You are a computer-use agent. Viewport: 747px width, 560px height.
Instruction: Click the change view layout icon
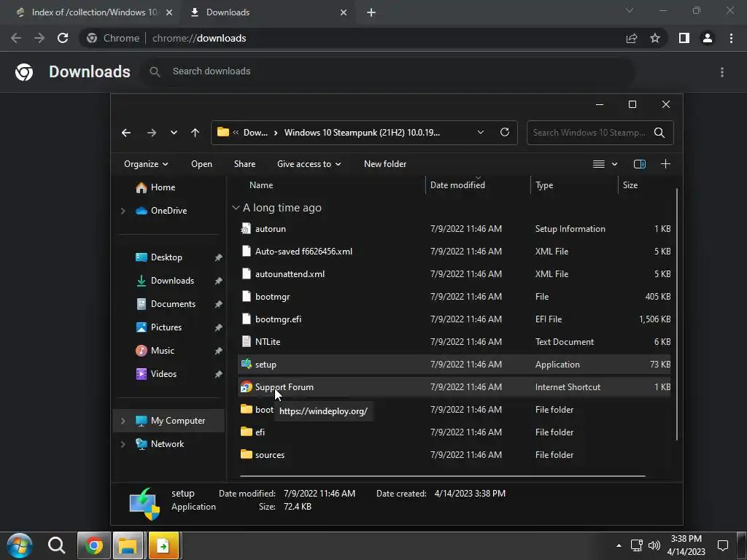[599, 164]
